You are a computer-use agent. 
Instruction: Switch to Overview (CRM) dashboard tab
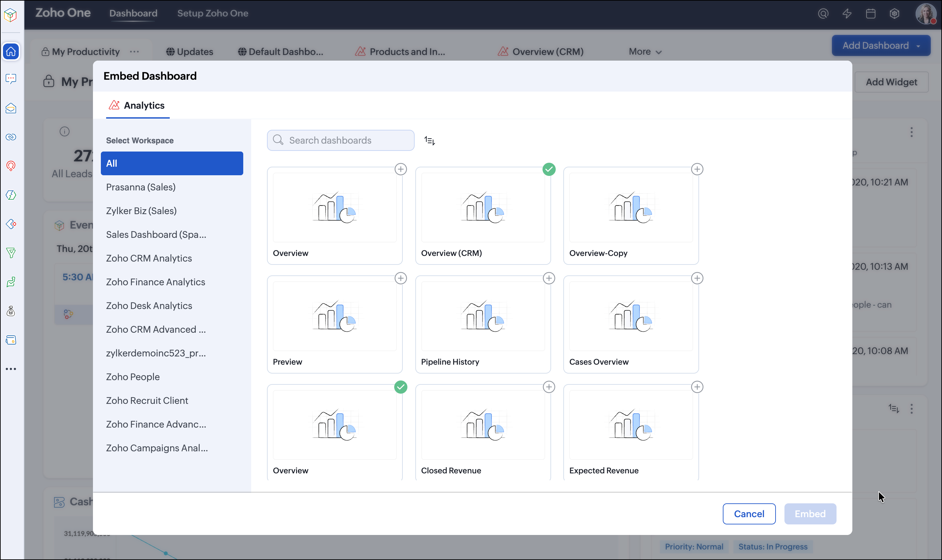(541, 52)
